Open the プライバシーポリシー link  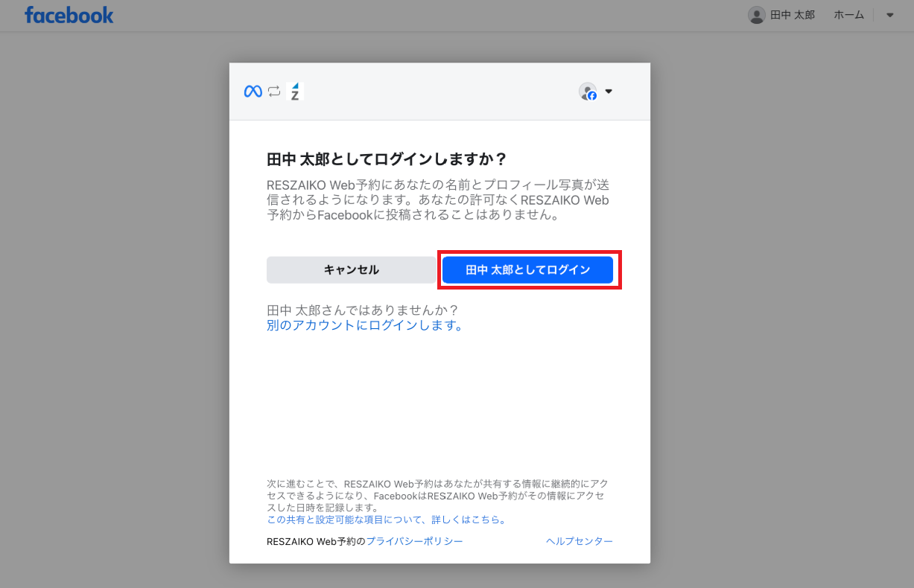pyautogui.click(x=414, y=541)
